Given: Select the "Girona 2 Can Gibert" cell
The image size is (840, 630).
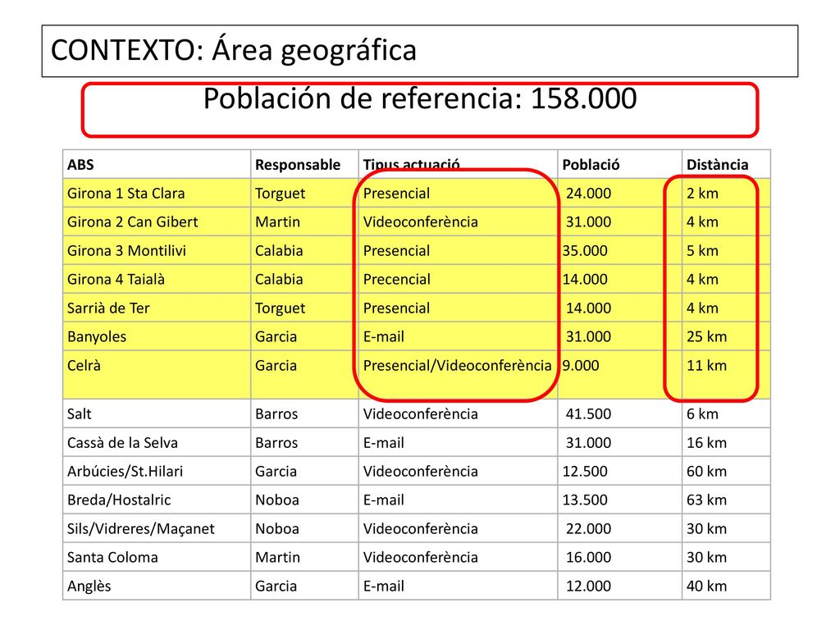Looking at the screenshot, I should (x=132, y=221).
